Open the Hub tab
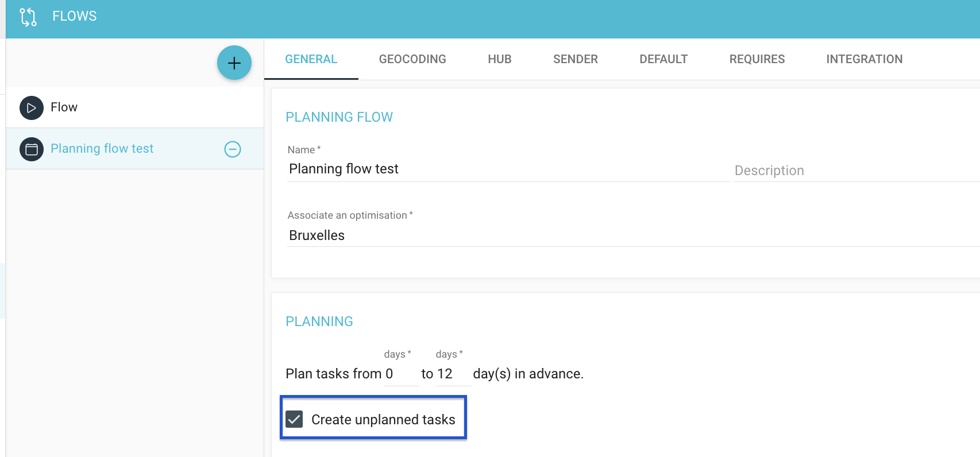The image size is (980, 457). 500,59
